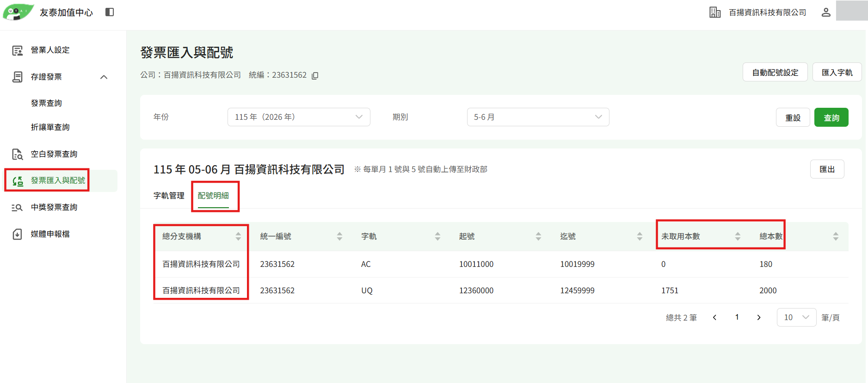Select 發票查詢 in the sidebar menu

click(x=46, y=103)
